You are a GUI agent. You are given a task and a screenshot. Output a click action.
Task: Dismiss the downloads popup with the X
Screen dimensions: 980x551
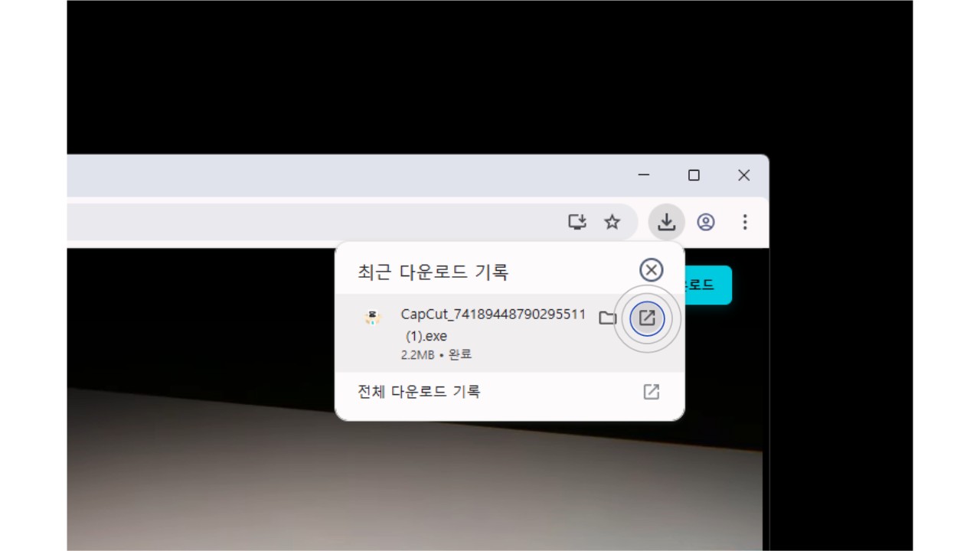[x=651, y=270]
